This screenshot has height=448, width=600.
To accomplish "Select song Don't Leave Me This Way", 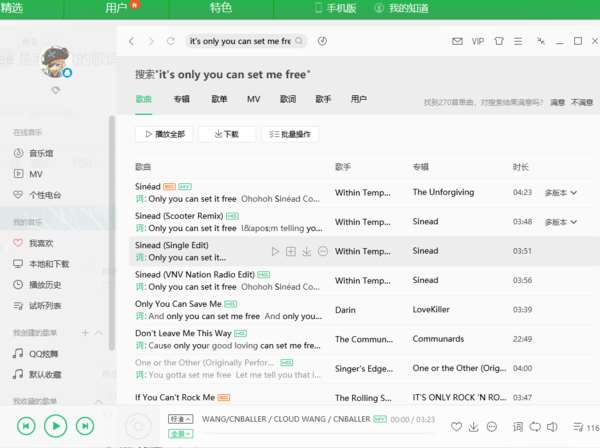I will pyautogui.click(x=183, y=333).
